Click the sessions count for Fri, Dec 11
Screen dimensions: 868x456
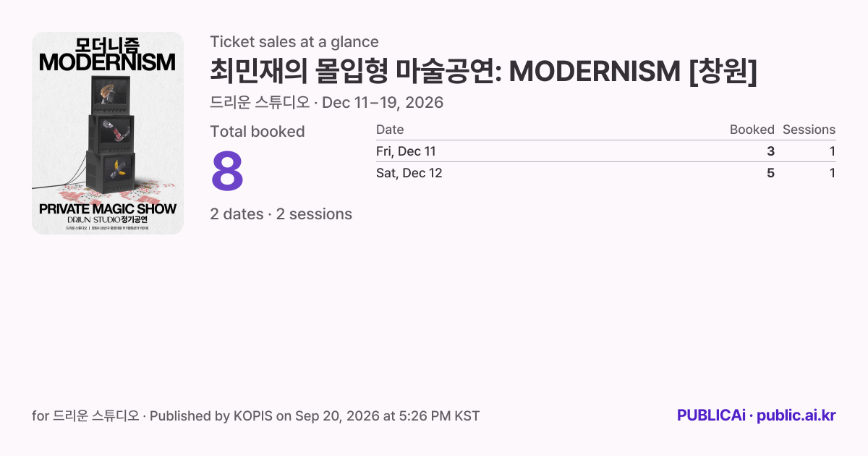[x=833, y=151]
